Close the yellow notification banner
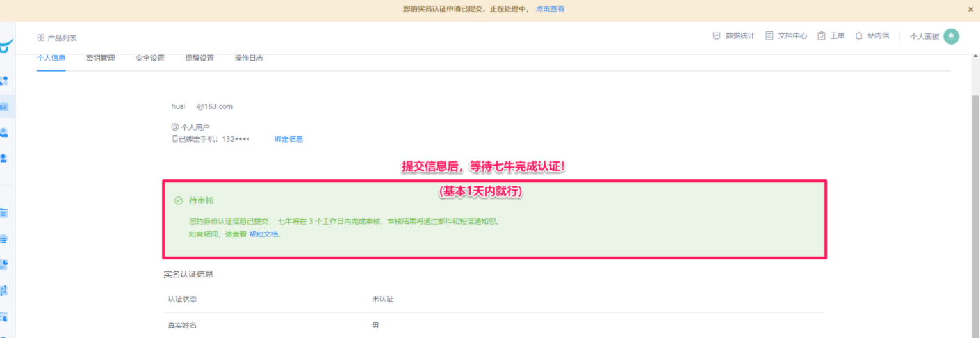 [x=970, y=9]
